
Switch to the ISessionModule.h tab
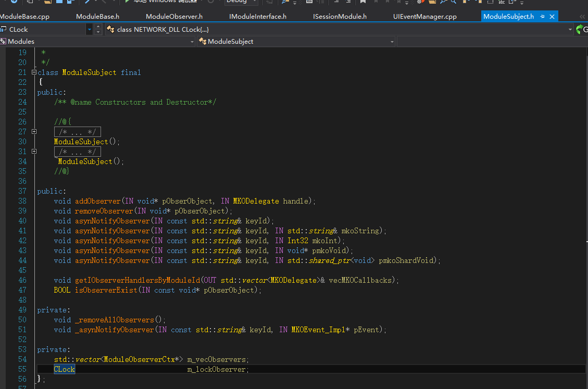coord(340,17)
